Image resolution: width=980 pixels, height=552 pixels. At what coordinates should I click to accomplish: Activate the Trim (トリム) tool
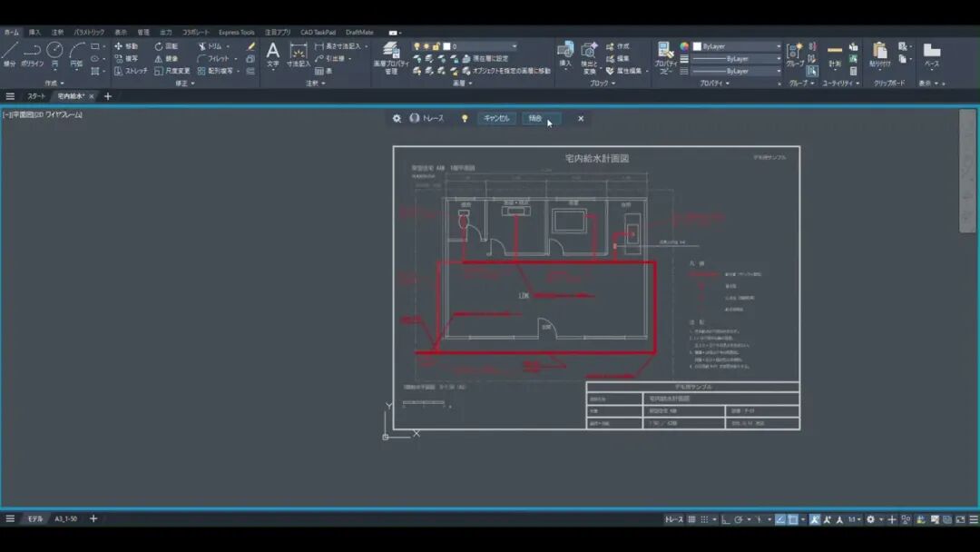pos(211,46)
